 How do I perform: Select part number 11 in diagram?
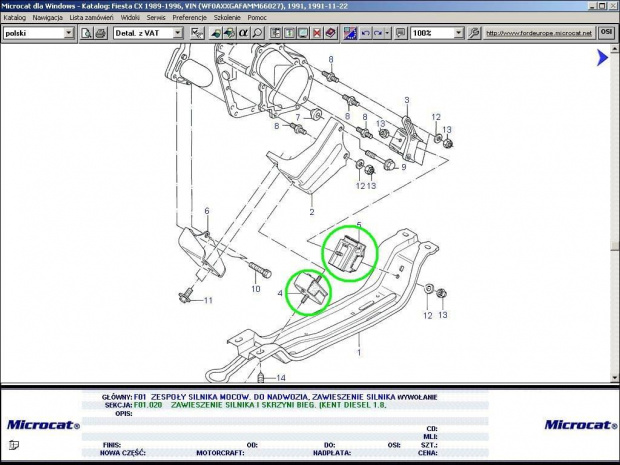(x=208, y=300)
